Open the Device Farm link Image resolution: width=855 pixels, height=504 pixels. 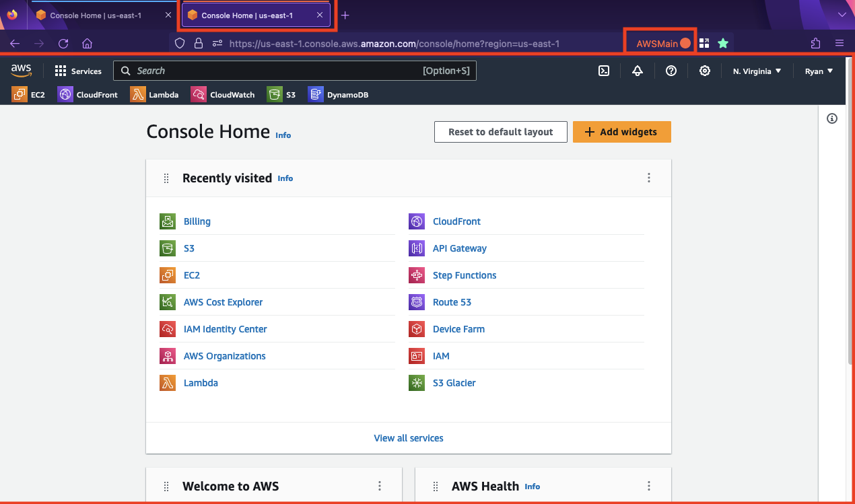click(459, 329)
